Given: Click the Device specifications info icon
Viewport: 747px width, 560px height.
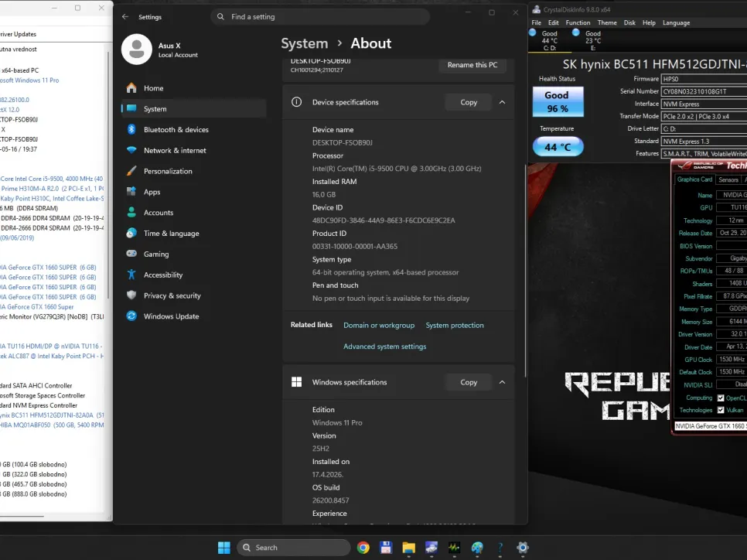Looking at the screenshot, I should click(296, 102).
